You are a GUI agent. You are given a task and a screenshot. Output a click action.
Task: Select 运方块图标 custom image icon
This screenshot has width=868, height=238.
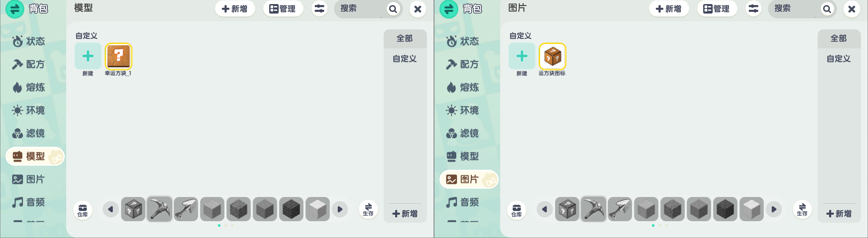pyautogui.click(x=552, y=56)
